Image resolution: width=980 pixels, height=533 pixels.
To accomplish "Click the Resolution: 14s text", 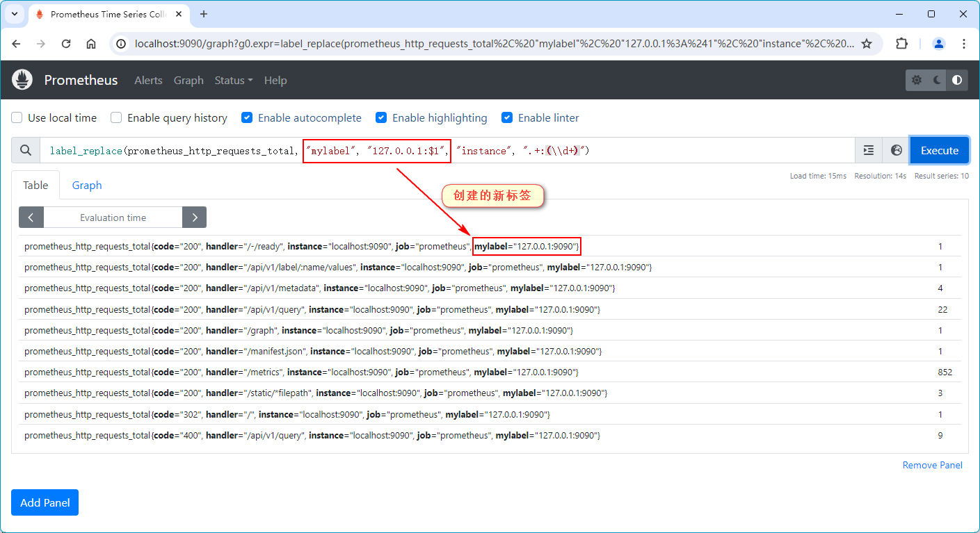I will (881, 176).
